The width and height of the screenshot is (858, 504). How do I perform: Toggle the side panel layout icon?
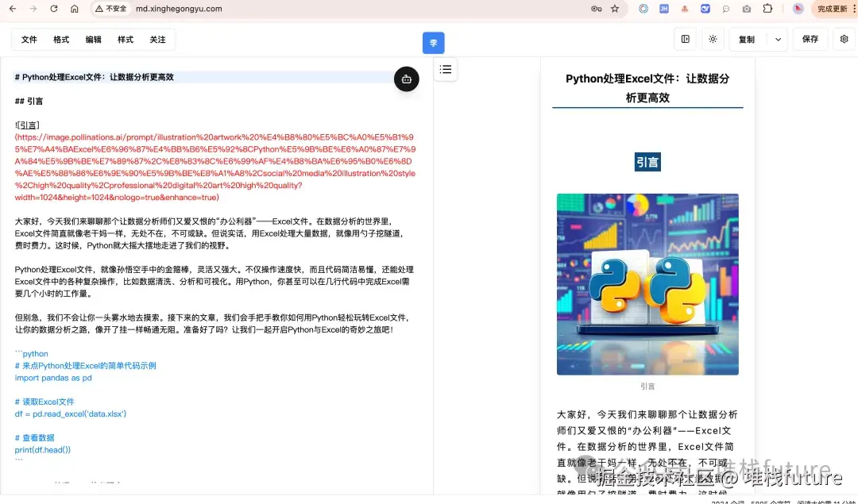(685, 40)
